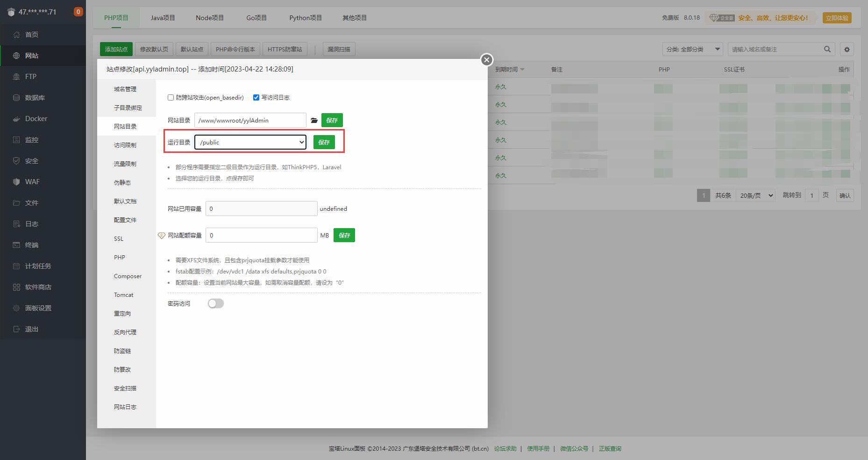868x460 pixels.
Task: Click the settings gear icon above site list
Action: coord(847,49)
